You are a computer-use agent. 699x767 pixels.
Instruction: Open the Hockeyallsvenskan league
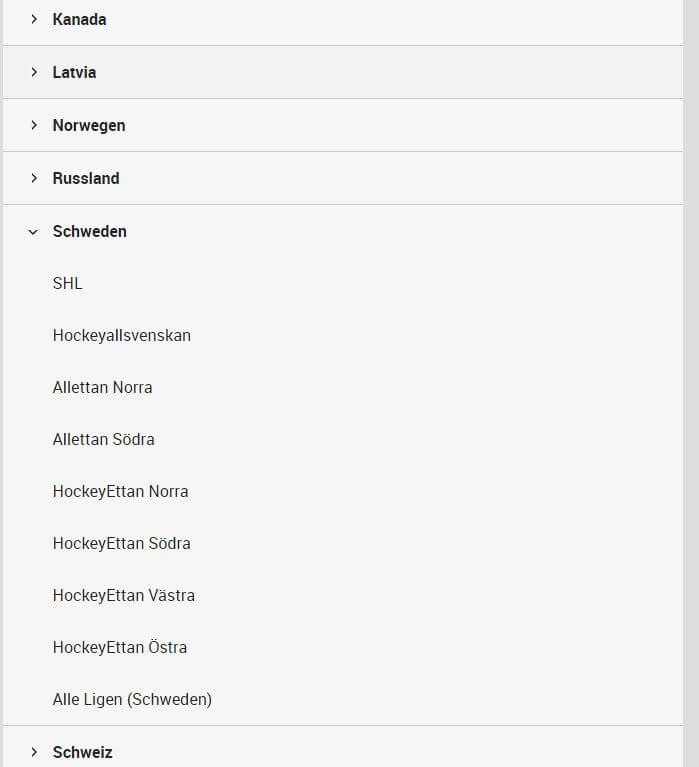[x=122, y=336]
